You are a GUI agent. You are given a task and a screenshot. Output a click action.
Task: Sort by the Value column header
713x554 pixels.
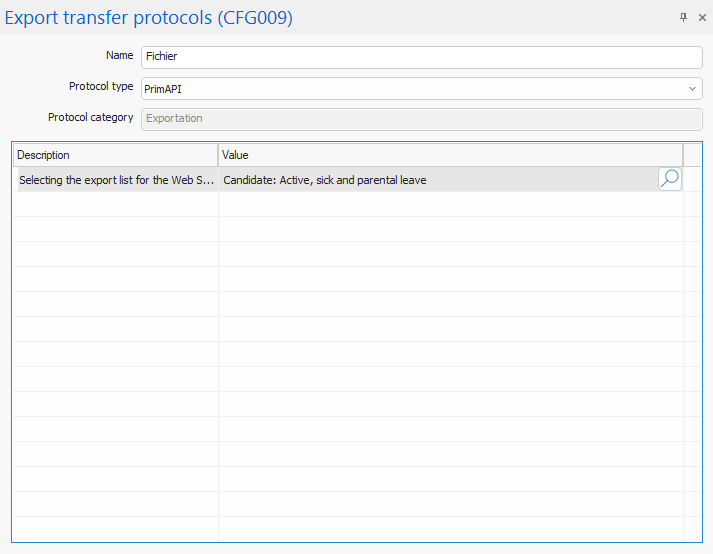coord(450,155)
